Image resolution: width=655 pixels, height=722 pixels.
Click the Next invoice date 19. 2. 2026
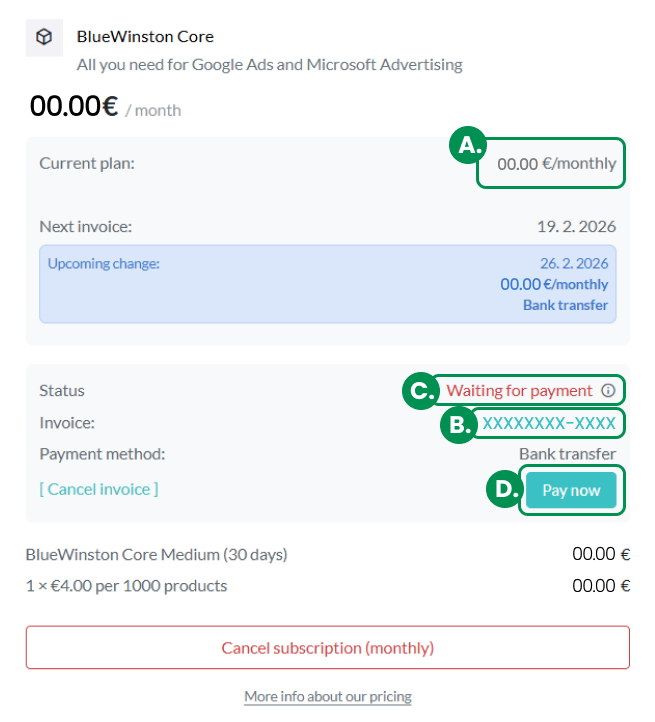point(576,226)
